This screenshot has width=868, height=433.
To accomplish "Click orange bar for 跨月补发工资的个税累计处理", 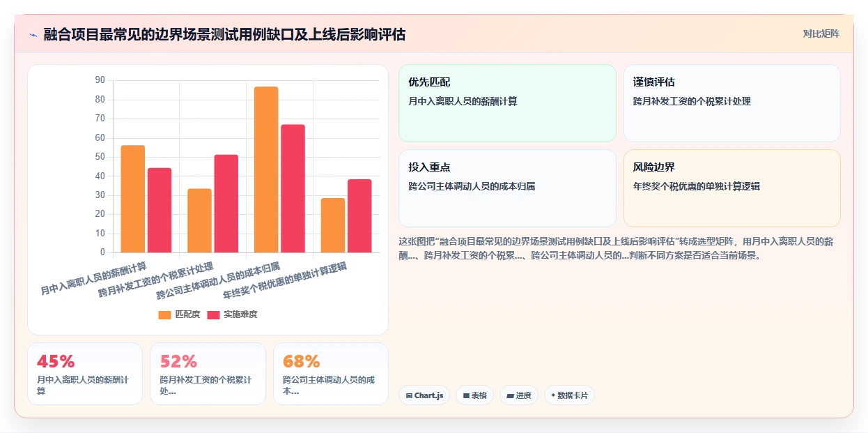I will 200,220.
